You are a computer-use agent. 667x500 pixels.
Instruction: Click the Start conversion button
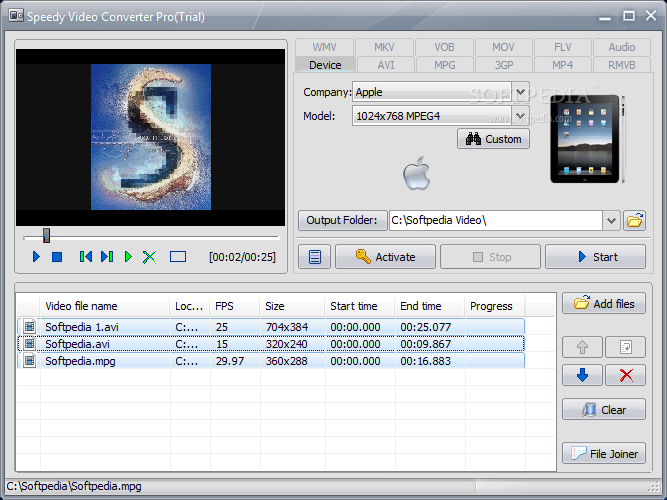pyautogui.click(x=596, y=257)
